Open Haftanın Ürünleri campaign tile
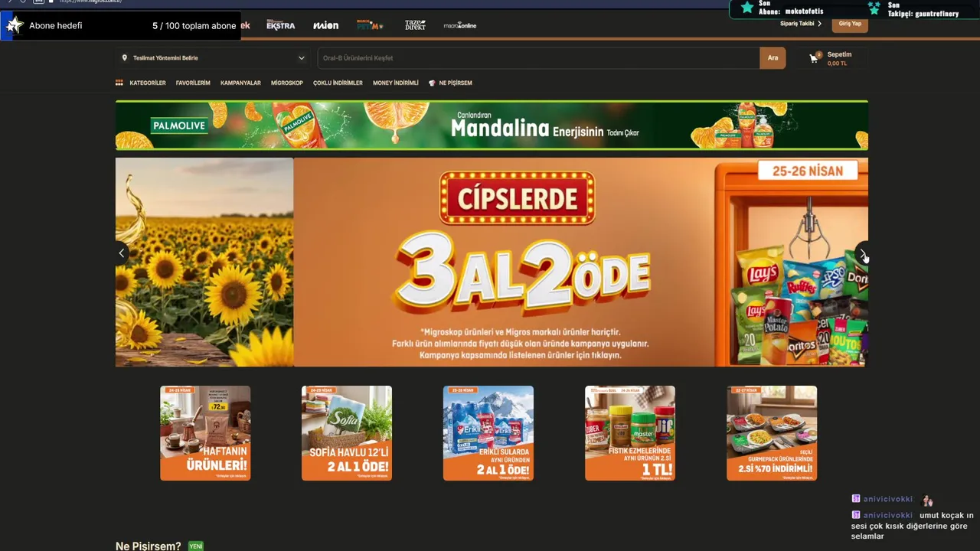This screenshot has width=980, height=551. tap(205, 433)
